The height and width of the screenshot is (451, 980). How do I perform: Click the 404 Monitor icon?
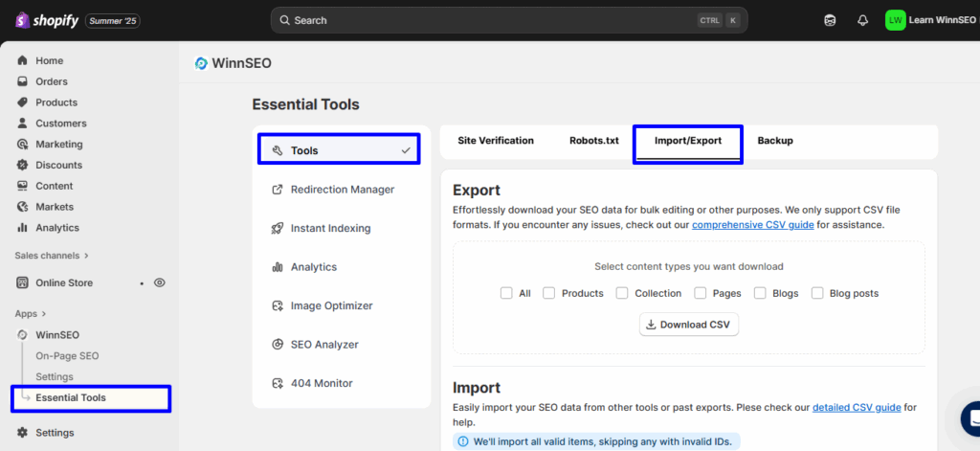pos(278,383)
